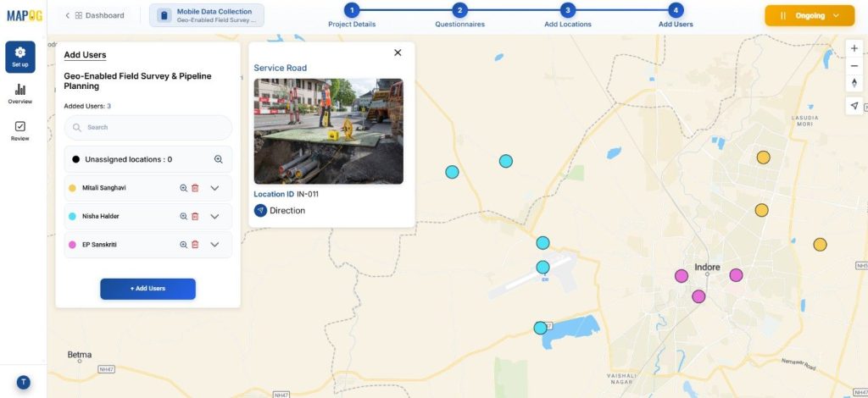Click the Direction link text
Screen dimensions: 868x398
tap(287, 211)
